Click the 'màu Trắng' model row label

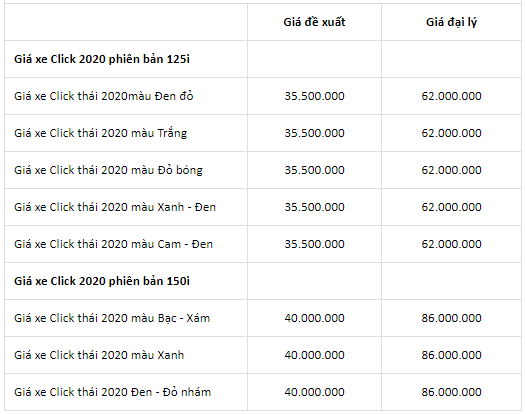(100, 133)
